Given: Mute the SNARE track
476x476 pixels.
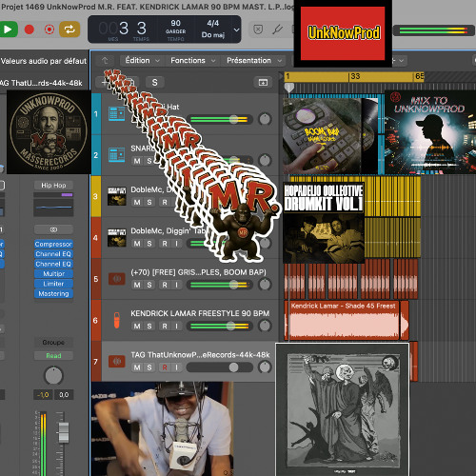Looking at the screenshot, I should pos(137,161).
